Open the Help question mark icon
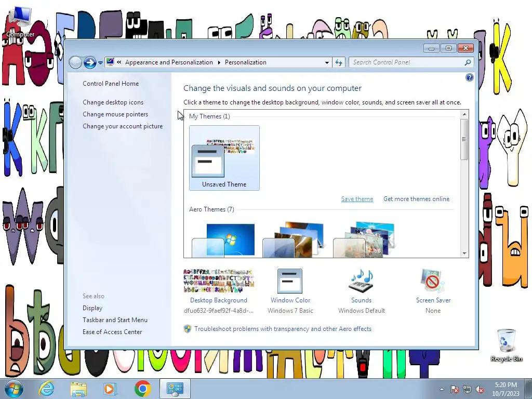 [x=469, y=78]
